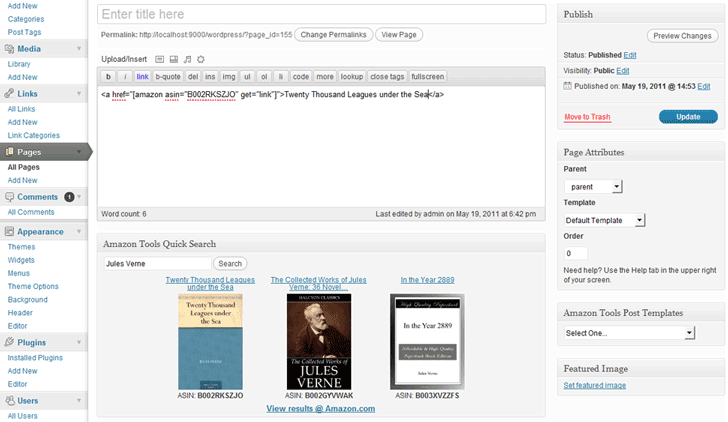Click the Update button

[688, 117]
